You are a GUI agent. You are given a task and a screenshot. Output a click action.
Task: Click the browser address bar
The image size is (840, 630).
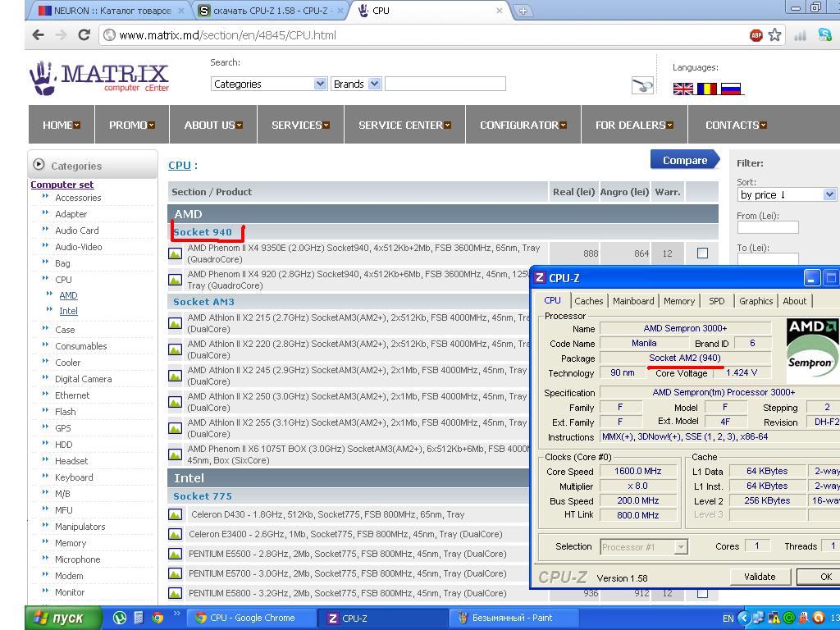[423, 35]
